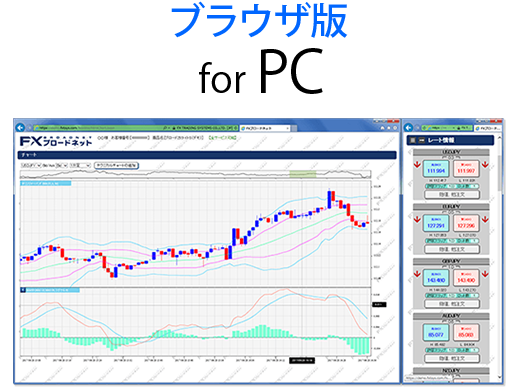
Task: Click the green highlighted range on the overview strip
Action: click(x=302, y=174)
